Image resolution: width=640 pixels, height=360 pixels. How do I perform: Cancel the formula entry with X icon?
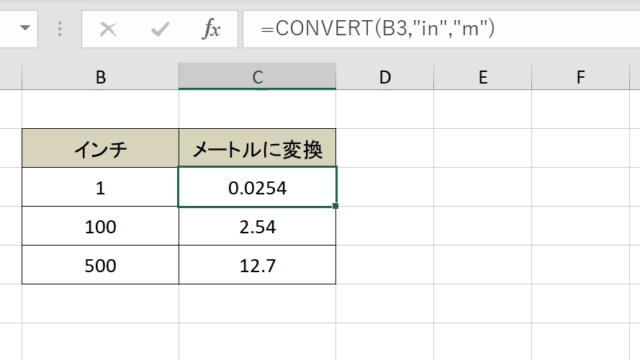point(108,29)
